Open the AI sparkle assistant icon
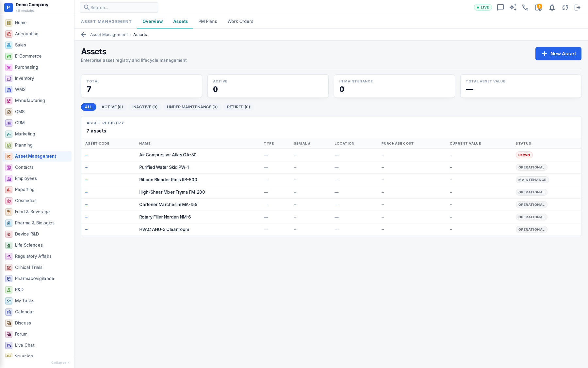 (513, 8)
